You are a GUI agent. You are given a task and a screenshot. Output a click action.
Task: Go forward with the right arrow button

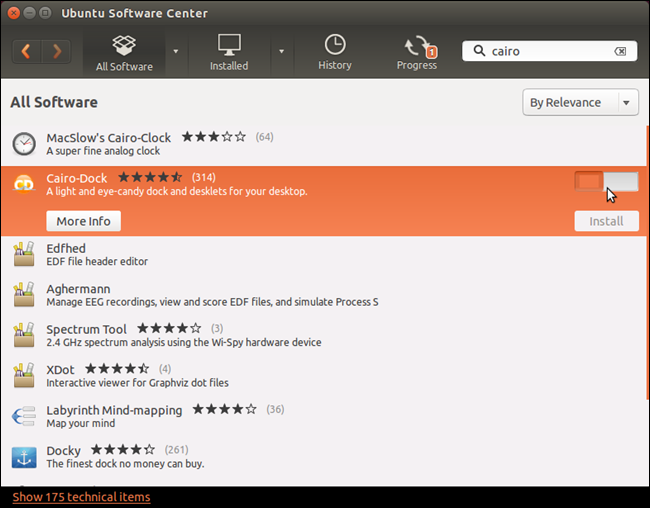click(x=56, y=51)
